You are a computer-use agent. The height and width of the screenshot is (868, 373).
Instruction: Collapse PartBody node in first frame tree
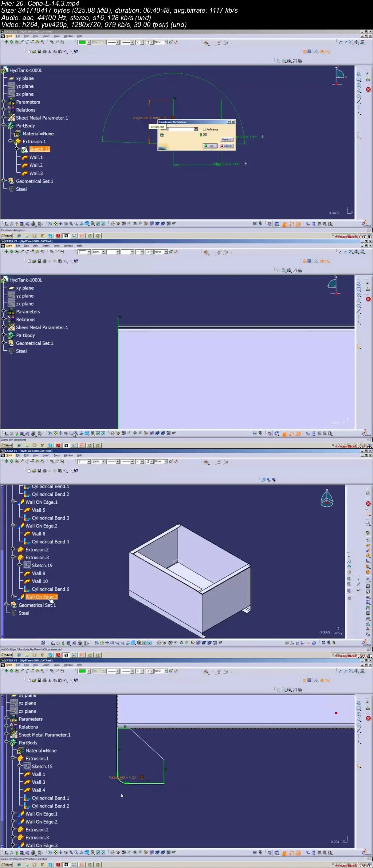point(3,125)
